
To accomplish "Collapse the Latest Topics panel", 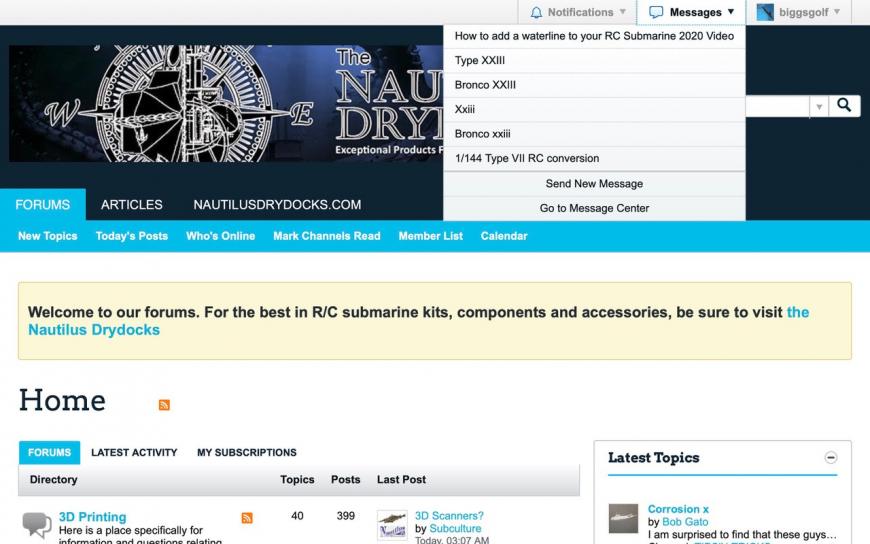I will (830, 458).
